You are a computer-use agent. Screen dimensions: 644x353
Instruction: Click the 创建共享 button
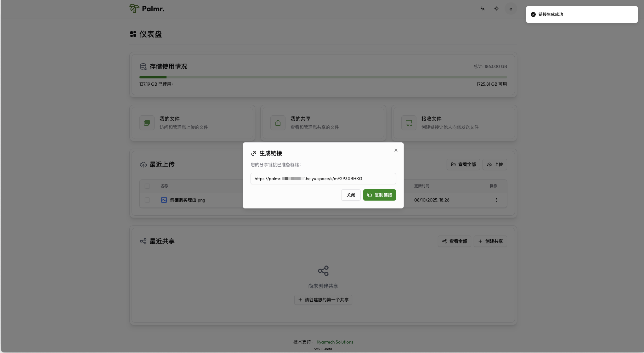490,241
